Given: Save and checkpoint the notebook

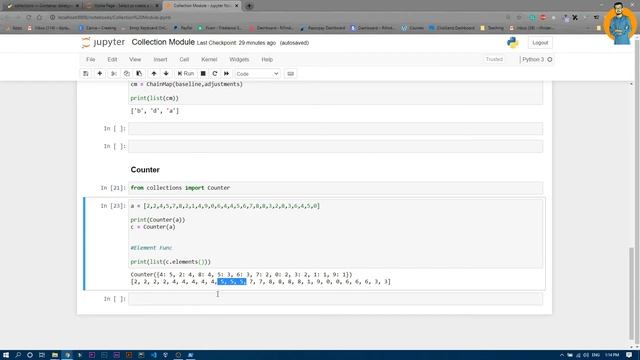Looking at the screenshot, I should point(86,73).
